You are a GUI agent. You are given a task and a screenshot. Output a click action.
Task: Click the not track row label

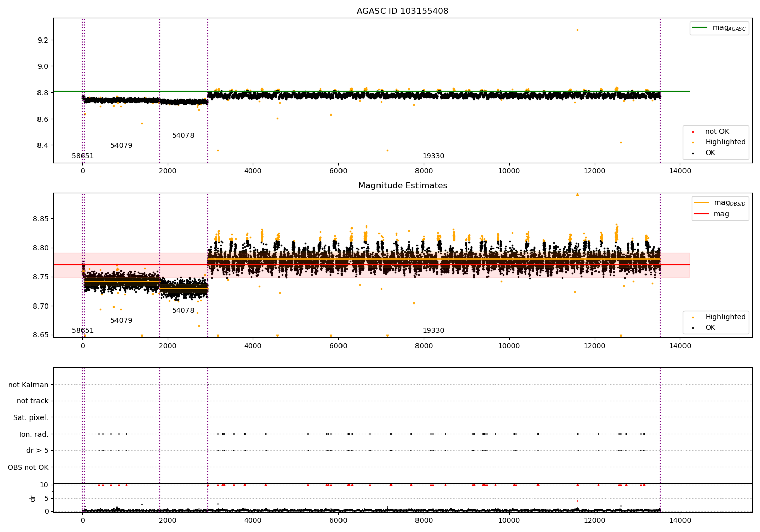tap(32, 401)
